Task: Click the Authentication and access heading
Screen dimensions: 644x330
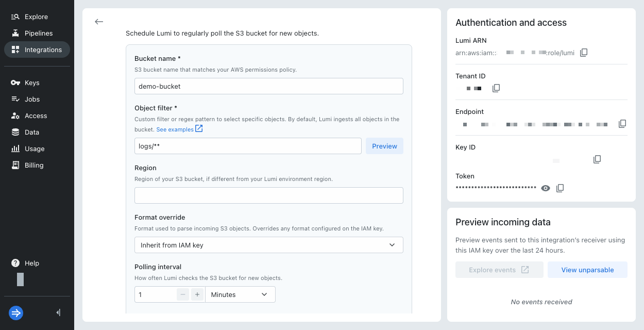Action: [x=511, y=23]
